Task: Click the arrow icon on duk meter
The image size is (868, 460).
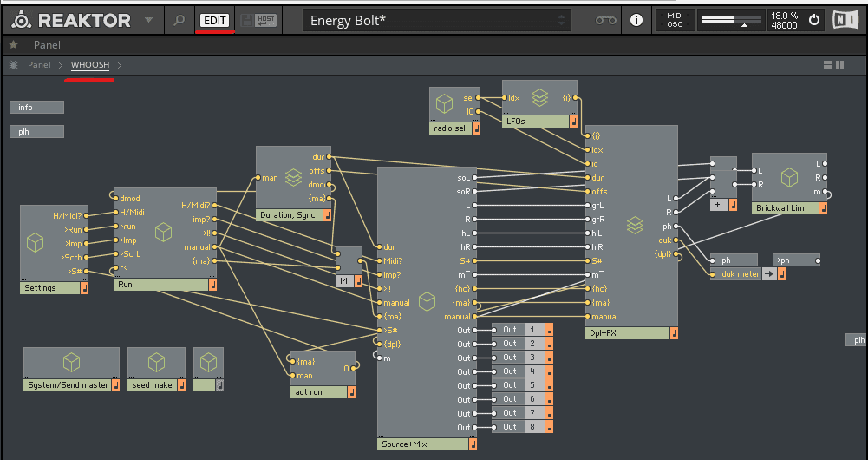Action: point(769,273)
